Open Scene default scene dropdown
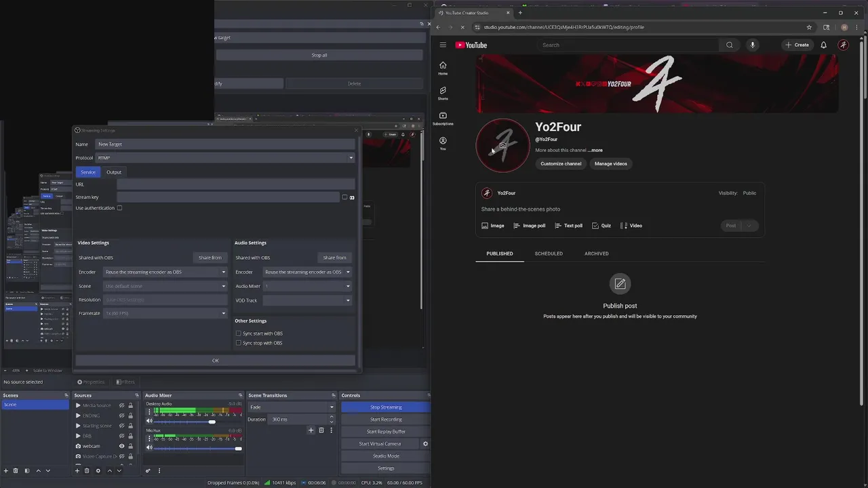This screenshot has height=488, width=868. pos(165,286)
